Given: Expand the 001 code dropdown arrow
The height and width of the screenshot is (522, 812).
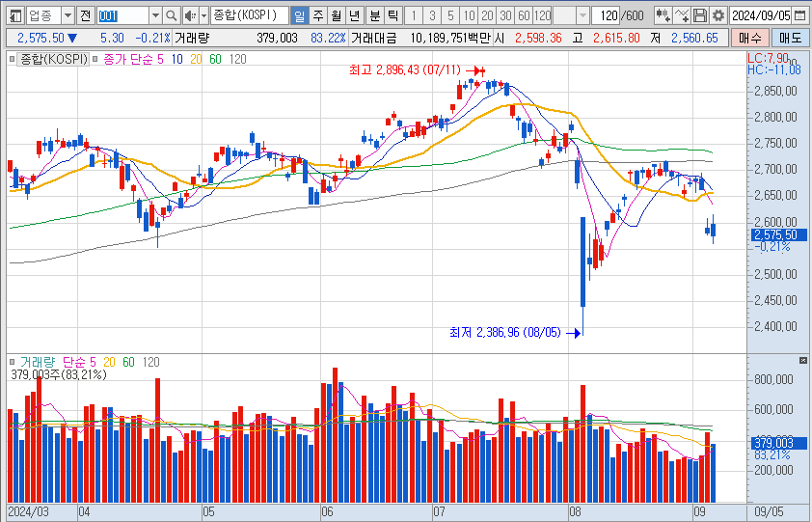Looking at the screenshot, I should click(x=155, y=16).
